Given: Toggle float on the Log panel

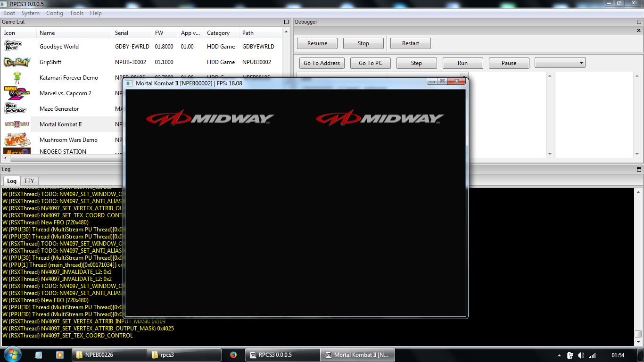Looking at the screenshot, I should (639, 170).
